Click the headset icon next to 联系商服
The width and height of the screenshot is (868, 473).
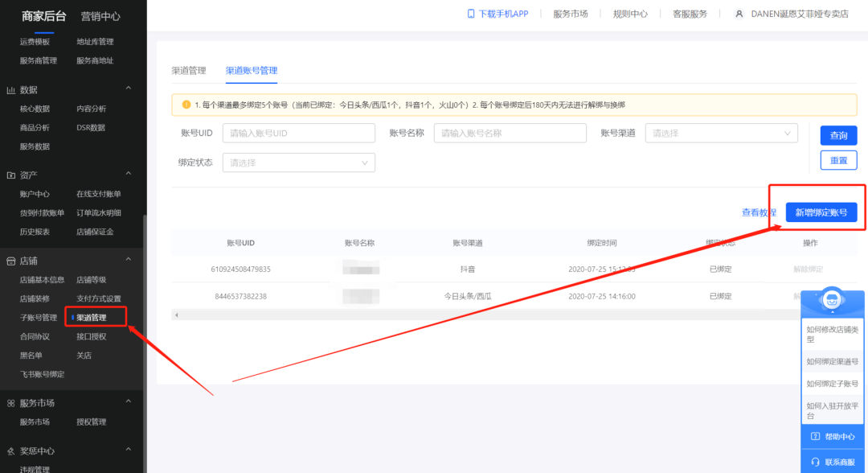[813, 461]
